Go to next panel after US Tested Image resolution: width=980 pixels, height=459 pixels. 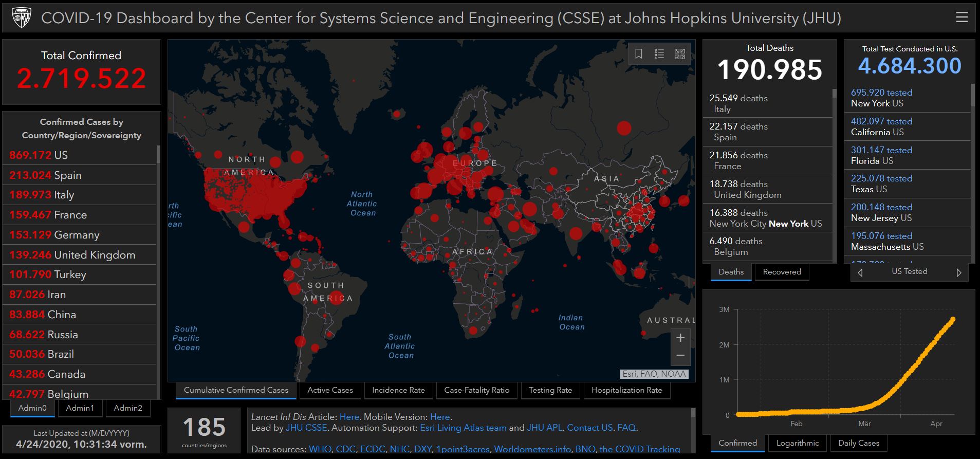(x=958, y=272)
